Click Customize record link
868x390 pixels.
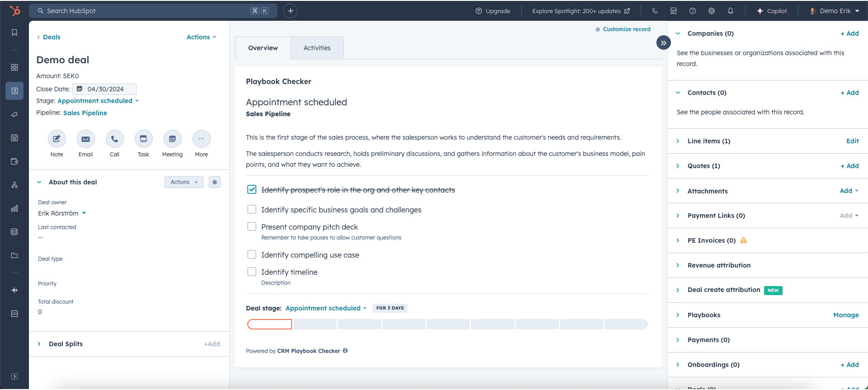click(623, 29)
